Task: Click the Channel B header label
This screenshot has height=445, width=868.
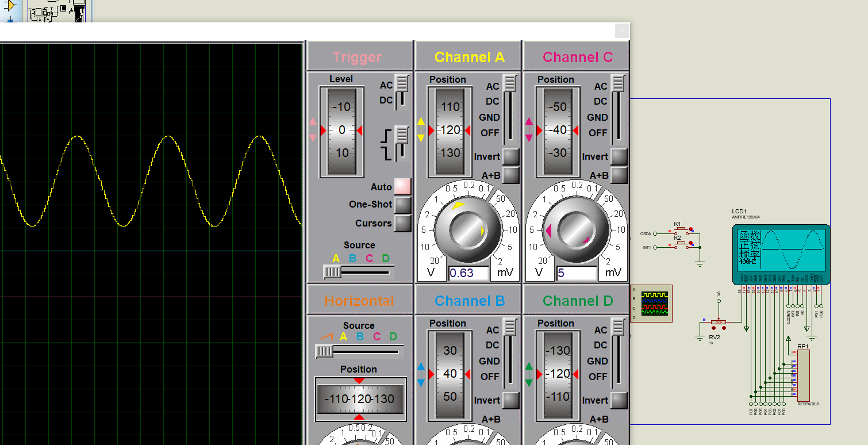Action: tap(469, 301)
